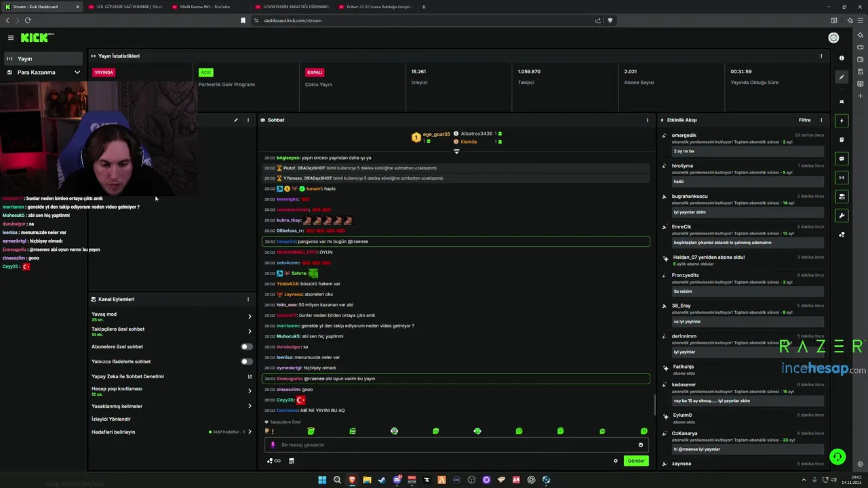Click the layout panels icon in right sidebar
Screen dimensions: 868x488
(842, 197)
